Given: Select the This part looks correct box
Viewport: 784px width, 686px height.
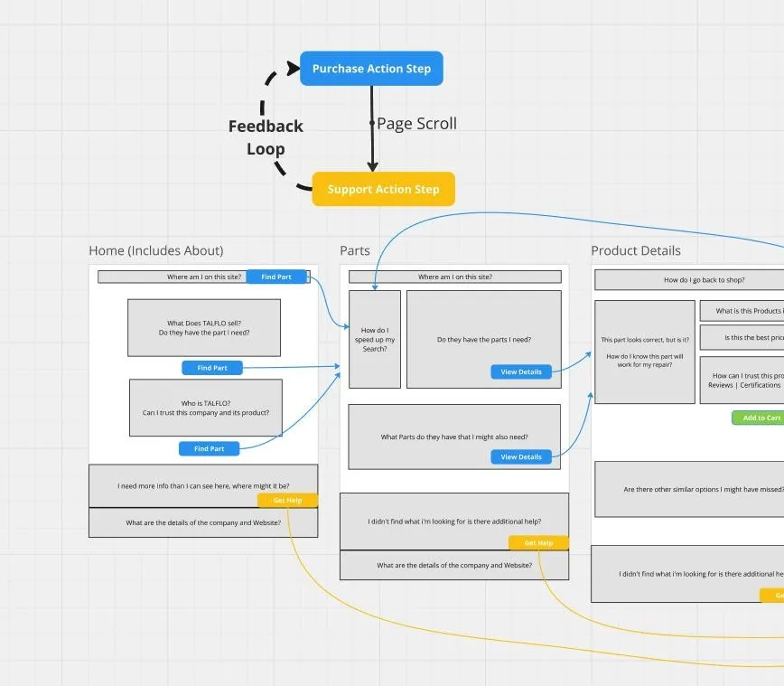Looking at the screenshot, I should click(645, 352).
